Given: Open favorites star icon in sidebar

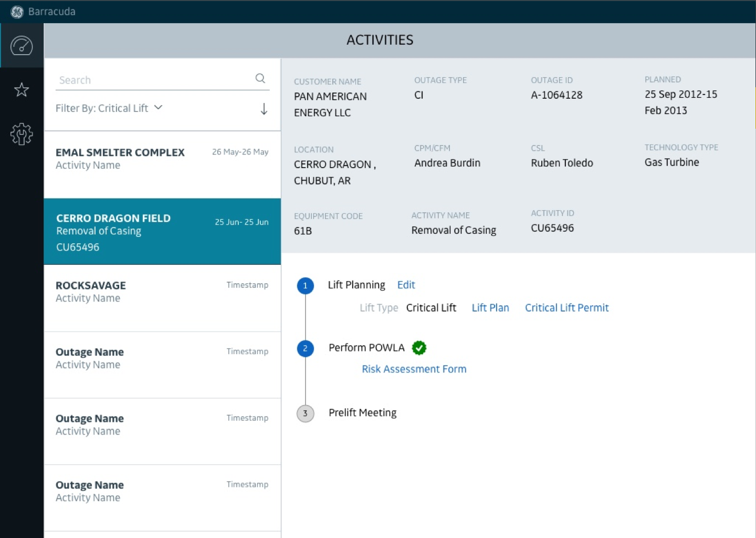Looking at the screenshot, I should pos(22,90).
